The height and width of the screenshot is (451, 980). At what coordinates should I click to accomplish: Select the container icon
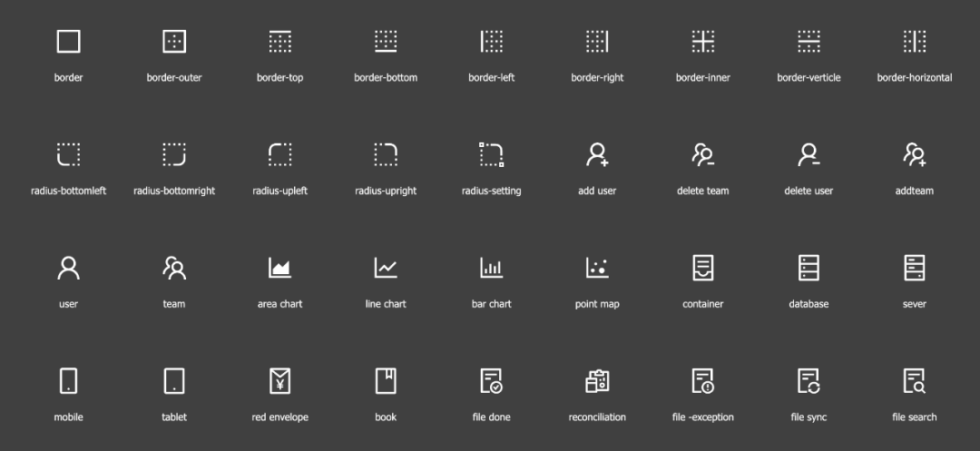703,268
